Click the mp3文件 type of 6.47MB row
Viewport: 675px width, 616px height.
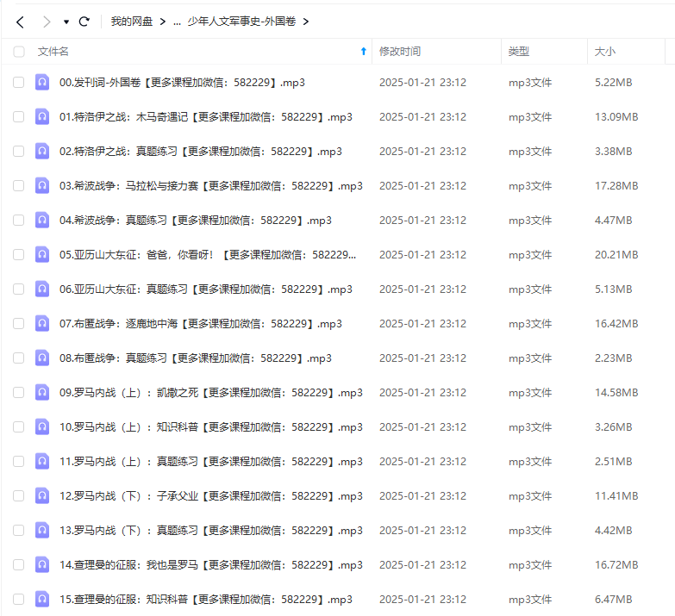[530, 600]
